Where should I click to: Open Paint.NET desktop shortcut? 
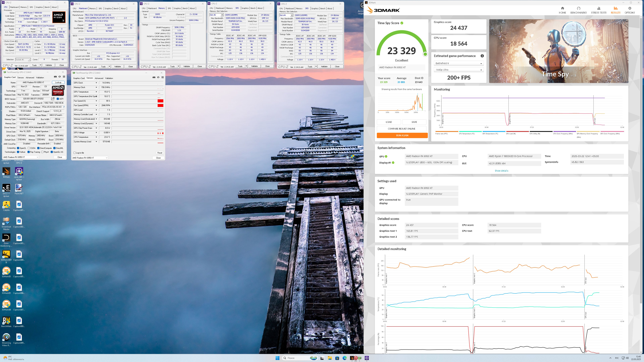(19, 189)
